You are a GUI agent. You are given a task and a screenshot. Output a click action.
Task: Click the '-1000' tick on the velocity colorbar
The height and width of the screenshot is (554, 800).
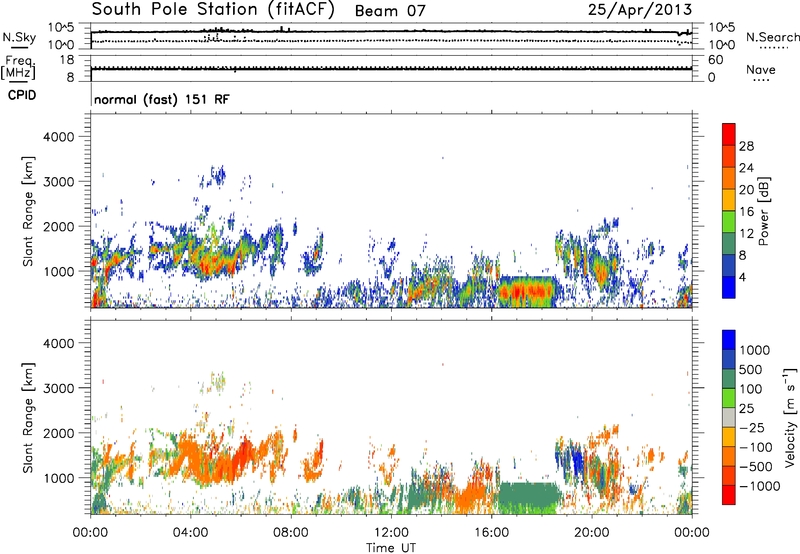click(x=759, y=486)
